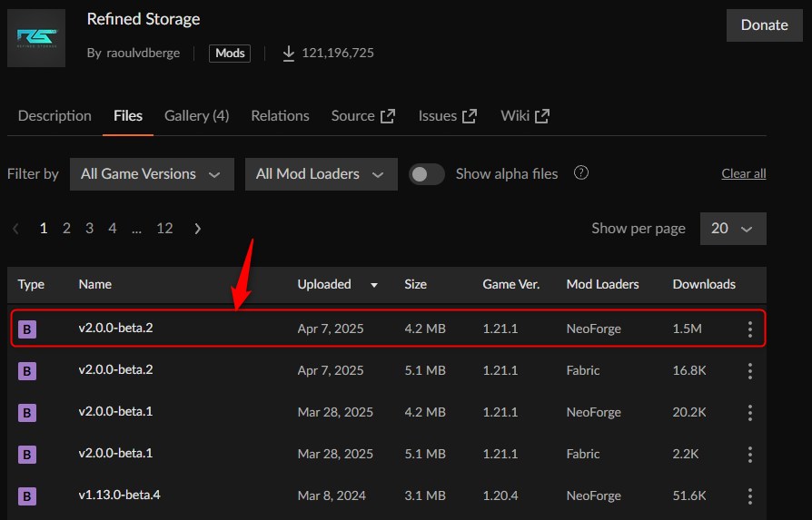
Task: Open the Relations tab
Action: (x=280, y=115)
